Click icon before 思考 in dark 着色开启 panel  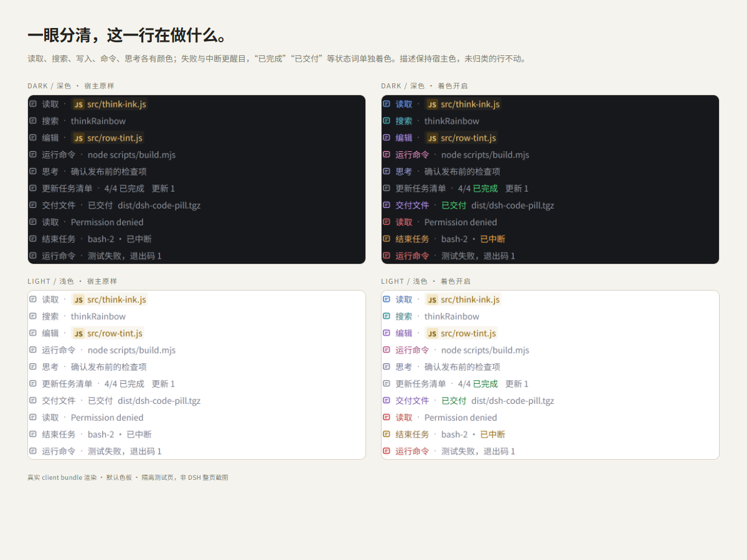(x=387, y=171)
